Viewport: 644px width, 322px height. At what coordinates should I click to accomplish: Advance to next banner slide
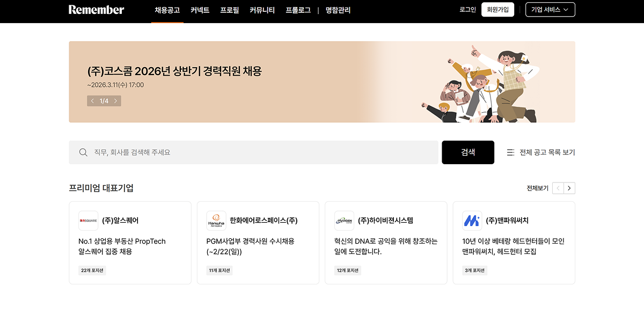[x=115, y=101]
